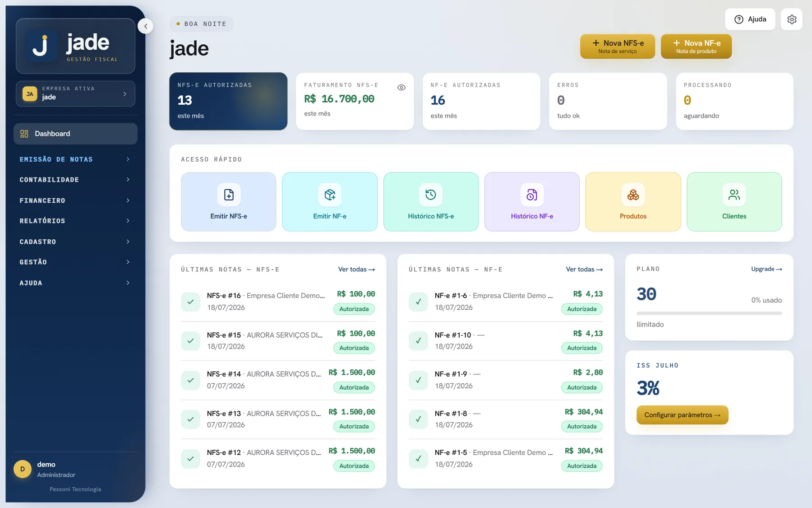Open the Empresa Ativa company selector
The width and height of the screenshot is (812, 508).
coord(75,94)
